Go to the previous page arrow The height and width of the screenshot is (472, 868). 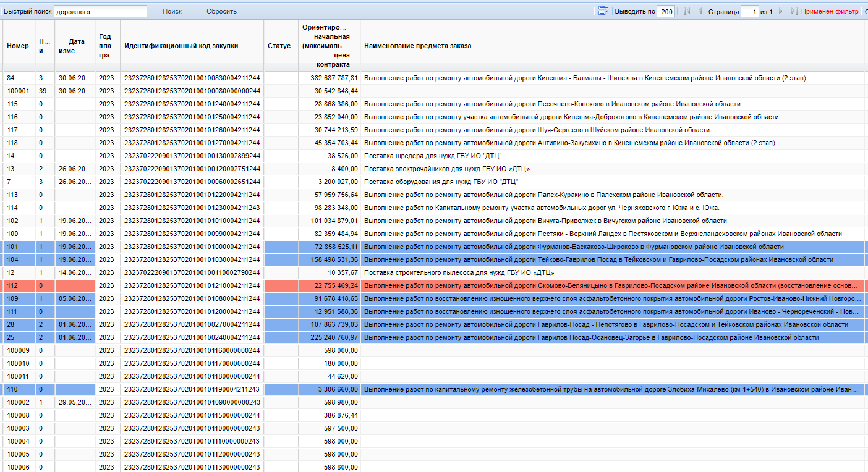700,11
